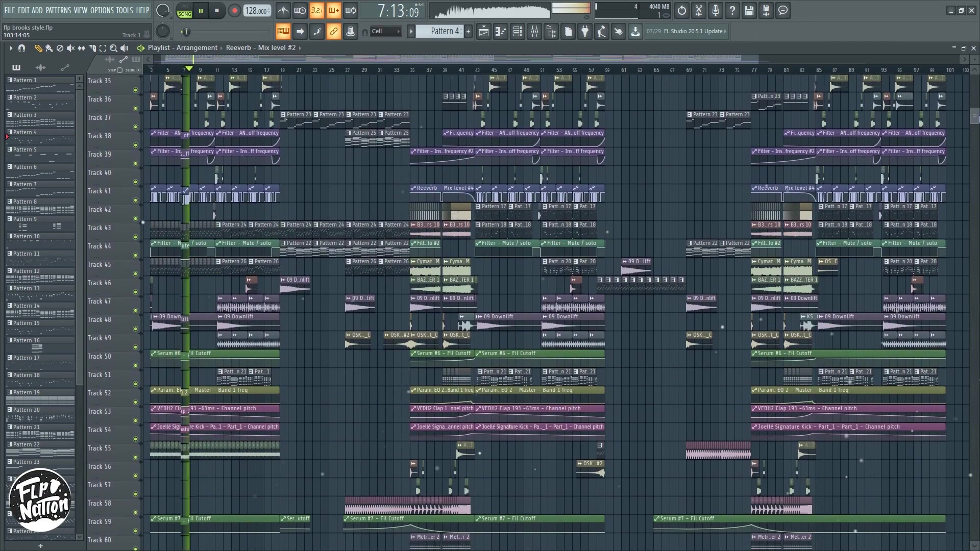Open the pattern selector arrow before Pattern 4
Viewport: 980px width, 551px height.
point(411,32)
